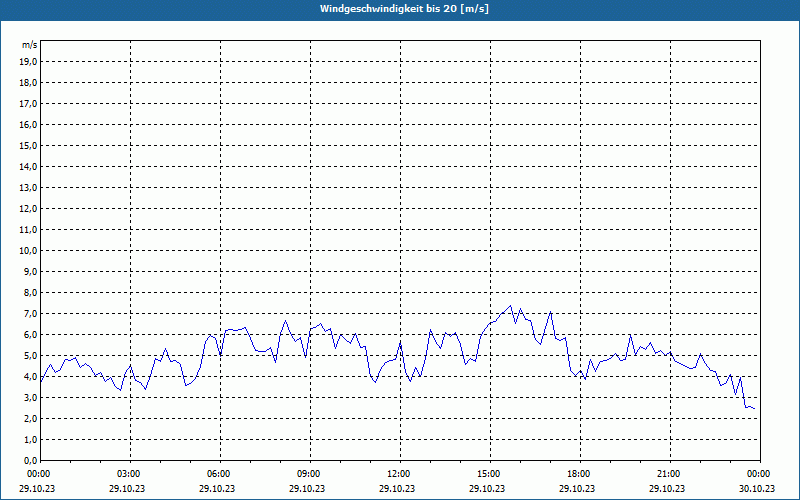Click the 12,0 y-axis value label

29,209
